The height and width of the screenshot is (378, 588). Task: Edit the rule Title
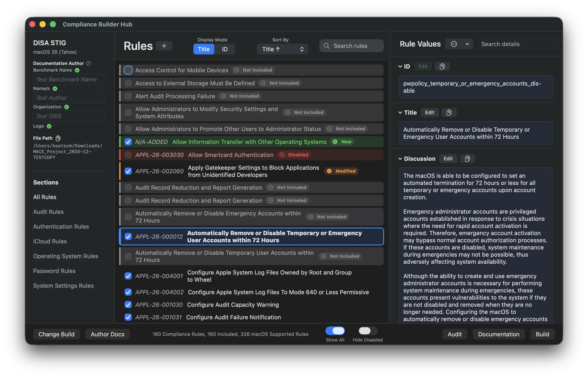click(429, 112)
